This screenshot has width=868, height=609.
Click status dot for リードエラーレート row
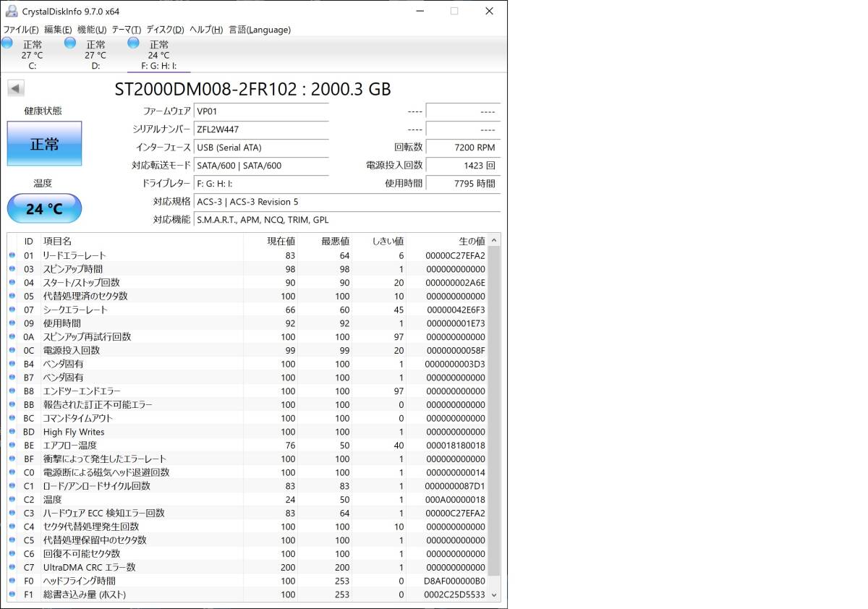click(12, 255)
